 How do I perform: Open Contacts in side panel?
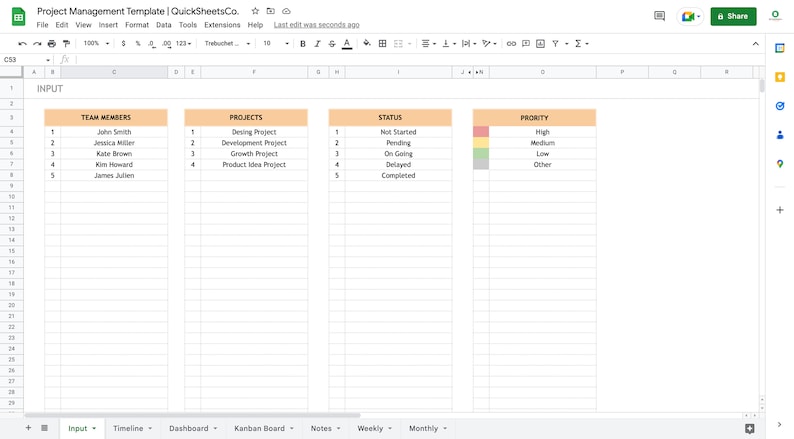click(780, 135)
